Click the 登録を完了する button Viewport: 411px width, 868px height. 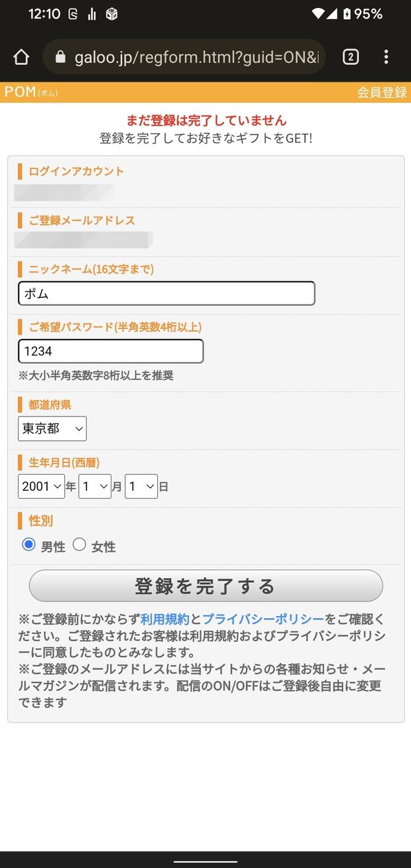tap(206, 586)
